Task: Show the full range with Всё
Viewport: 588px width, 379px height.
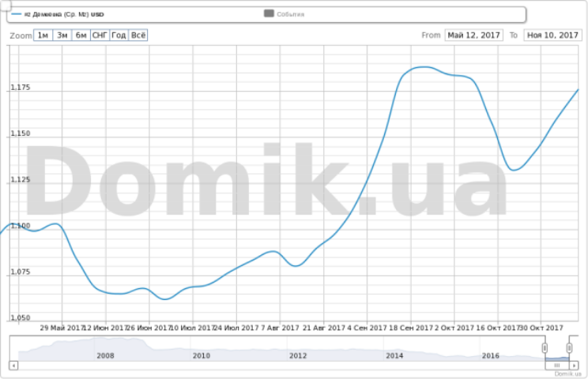Action: click(x=138, y=36)
